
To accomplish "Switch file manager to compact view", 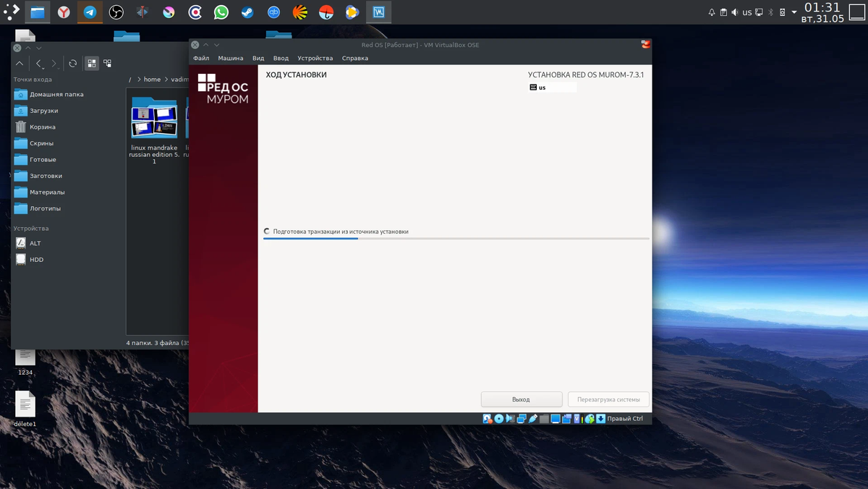I will [107, 64].
